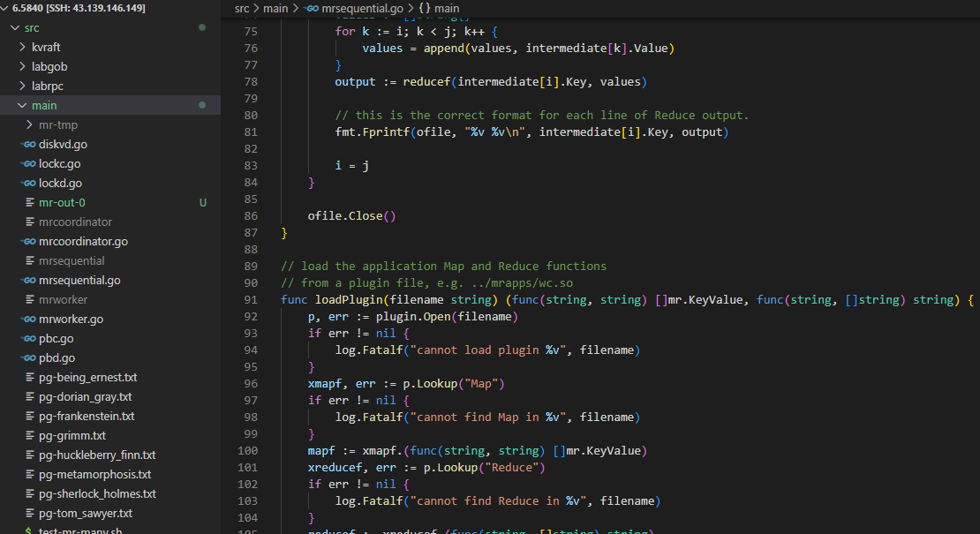Collapse the src folder chevron
This screenshot has height=534, width=980.
(x=16, y=27)
